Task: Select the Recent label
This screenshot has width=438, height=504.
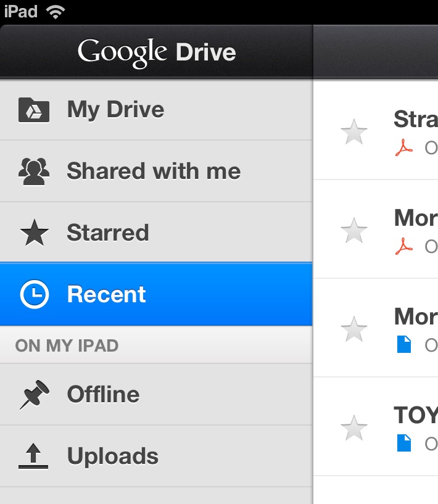Action: (106, 294)
